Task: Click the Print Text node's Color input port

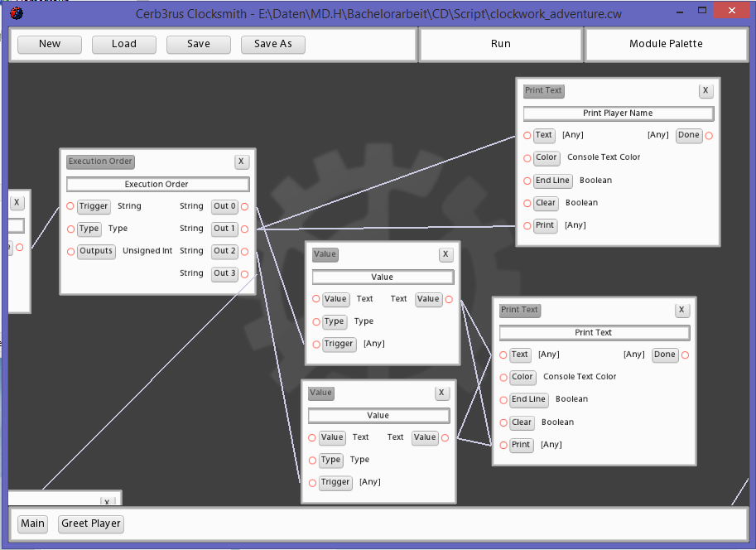Action: pyautogui.click(x=503, y=378)
